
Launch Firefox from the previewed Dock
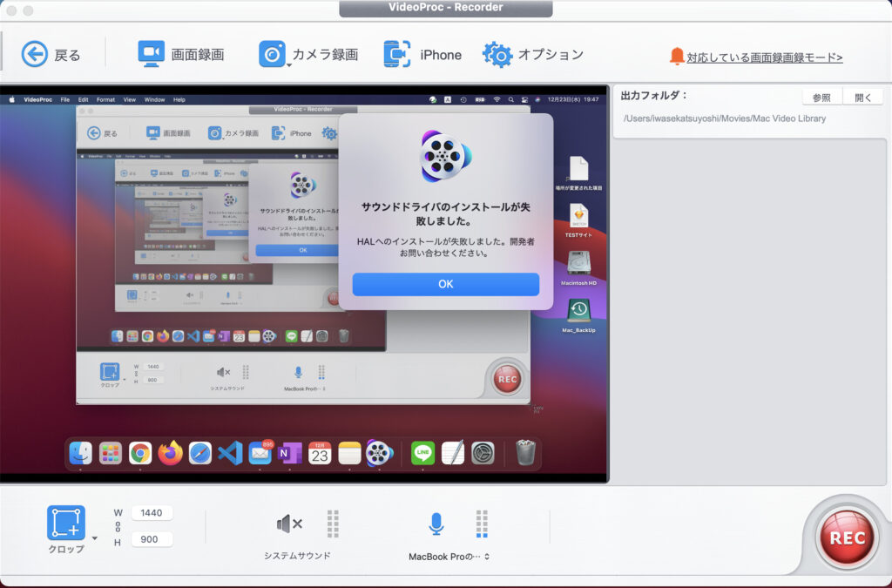170,453
